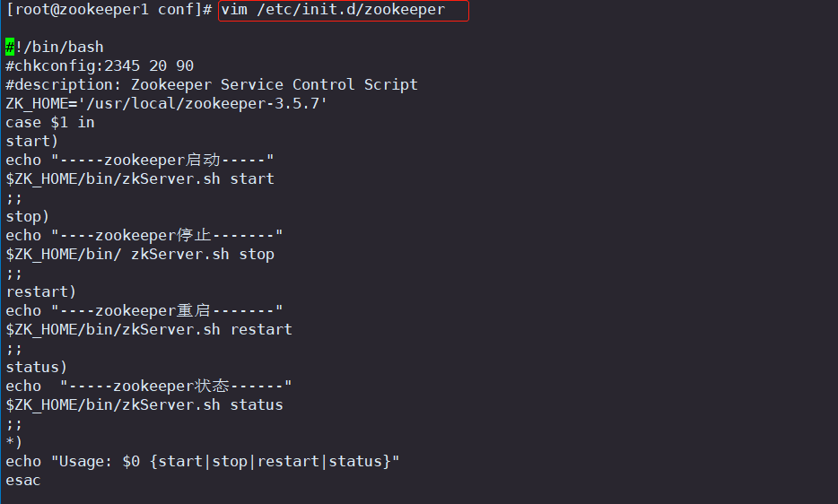Screen dimensions: 838x504
Task: Click the echo zookeeper停止 line
Action: tap(144, 236)
